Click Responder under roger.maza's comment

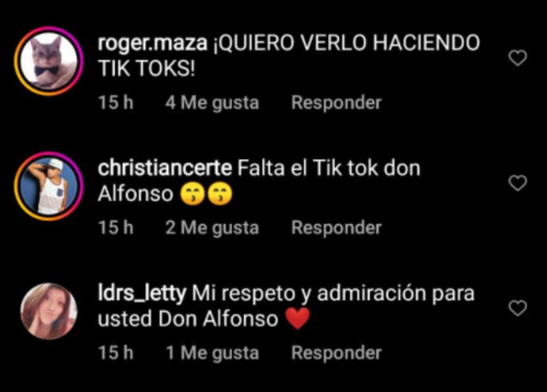336,103
